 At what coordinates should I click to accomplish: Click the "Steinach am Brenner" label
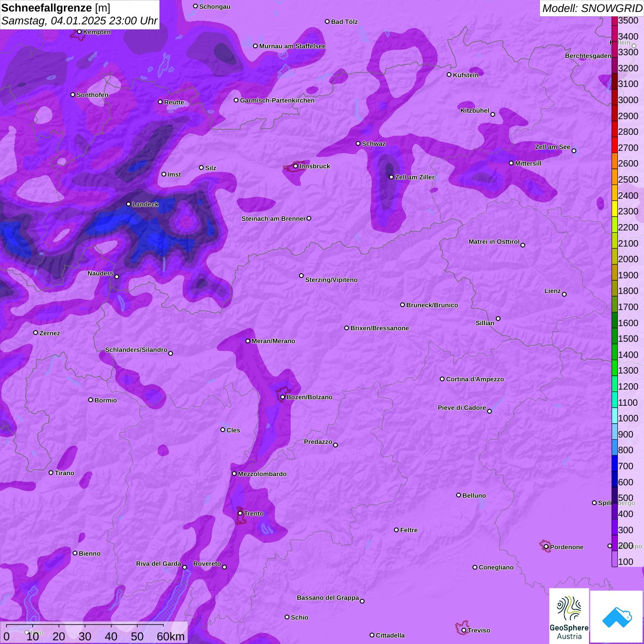pyautogui.click(x=274, y=218)
